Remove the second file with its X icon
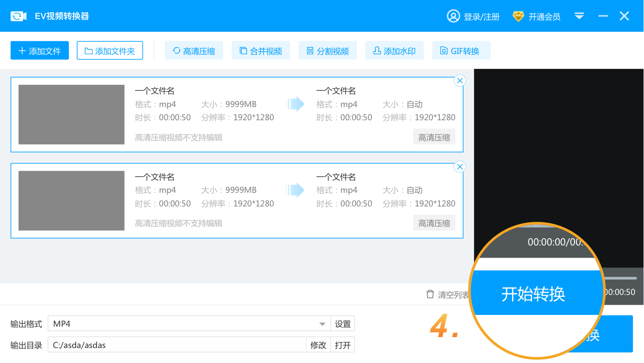The image size is (644, 363). click(460, 167)
